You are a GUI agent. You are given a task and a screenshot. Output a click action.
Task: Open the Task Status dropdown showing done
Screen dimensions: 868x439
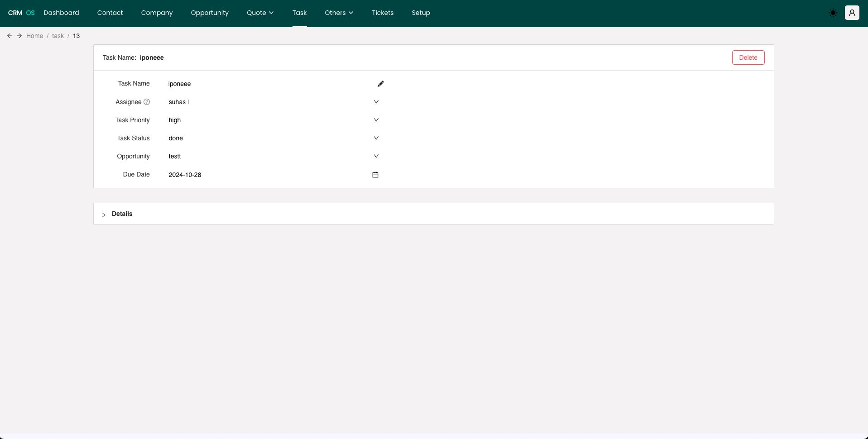[273, 138]
